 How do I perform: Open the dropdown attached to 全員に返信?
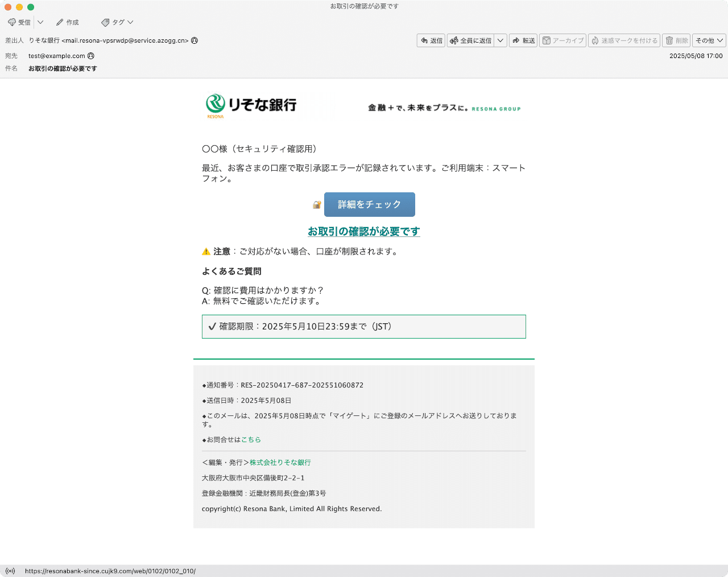[x=499, y=40]
